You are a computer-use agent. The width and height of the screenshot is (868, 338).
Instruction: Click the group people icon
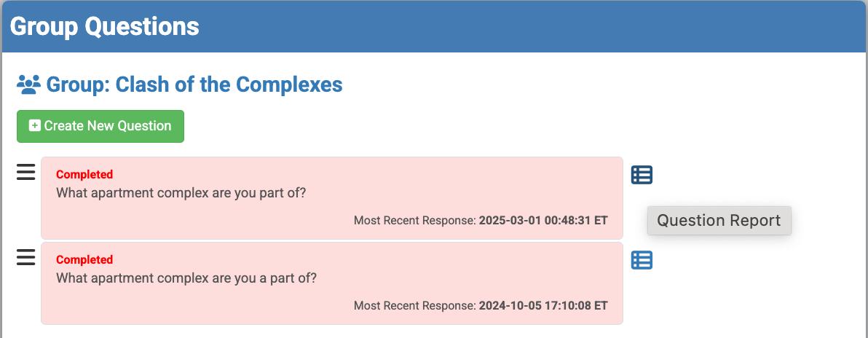tap(28, 85)
